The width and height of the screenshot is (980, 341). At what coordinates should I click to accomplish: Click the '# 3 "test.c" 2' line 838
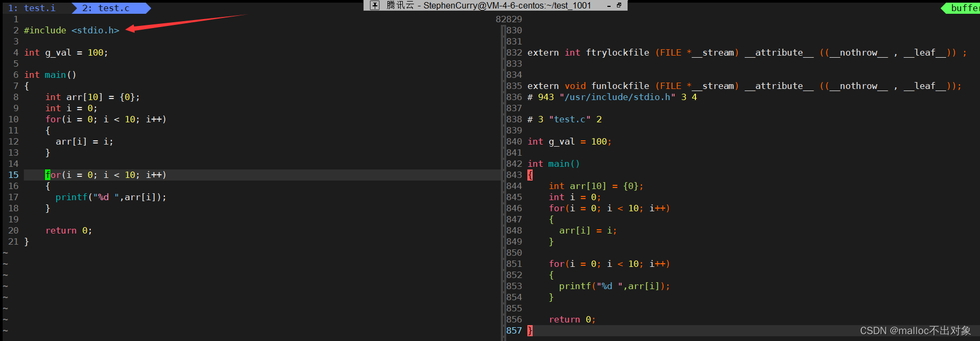pyautogui.click(x=564, y=119)
